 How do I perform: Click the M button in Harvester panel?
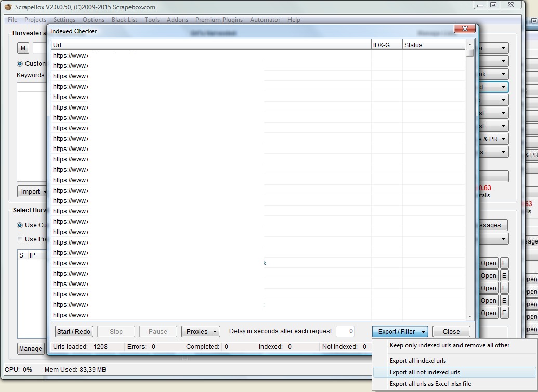pos(23,48)
